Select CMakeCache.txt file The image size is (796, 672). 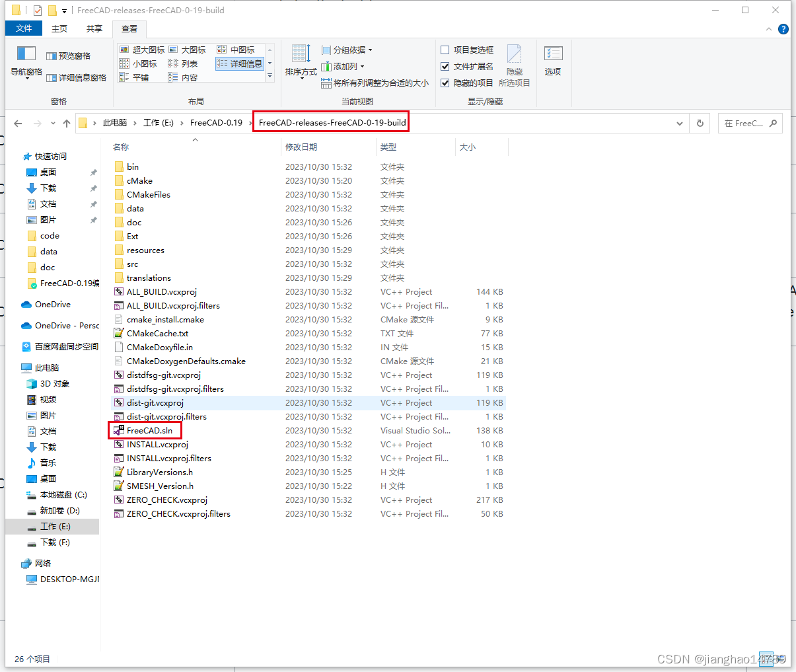click(x=157, y=333)
